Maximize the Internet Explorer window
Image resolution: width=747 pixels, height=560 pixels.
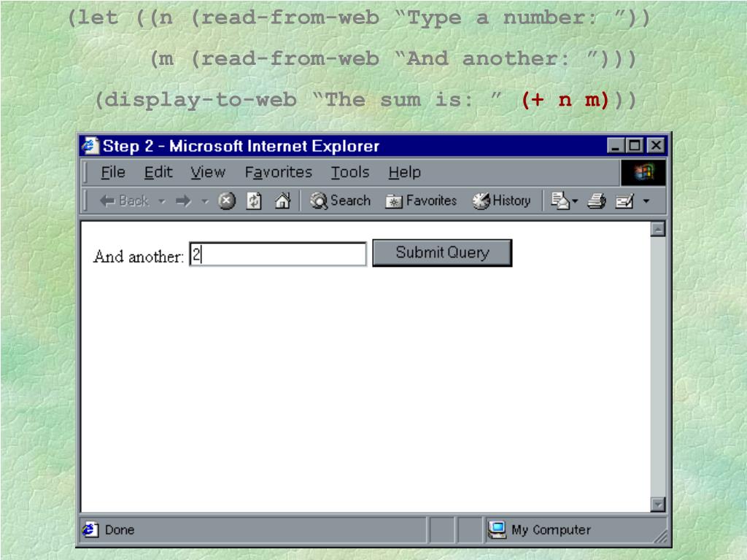(x=635, y=145)
